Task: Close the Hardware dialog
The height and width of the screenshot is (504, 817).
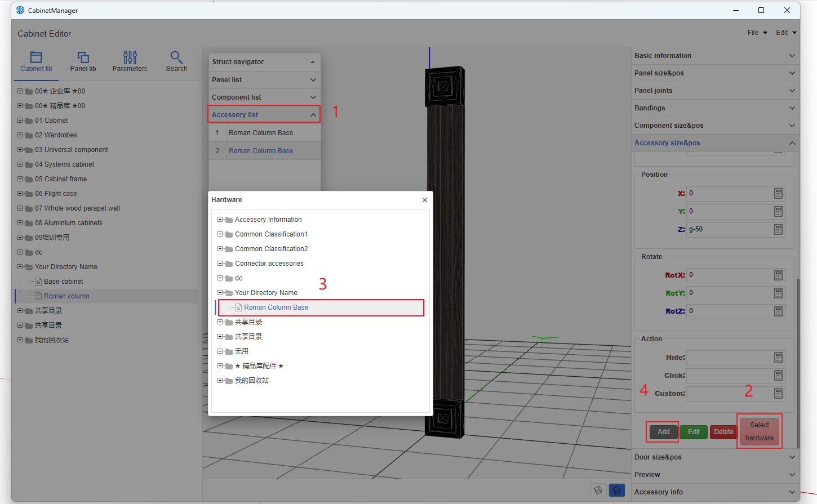Action: (425, 200)
